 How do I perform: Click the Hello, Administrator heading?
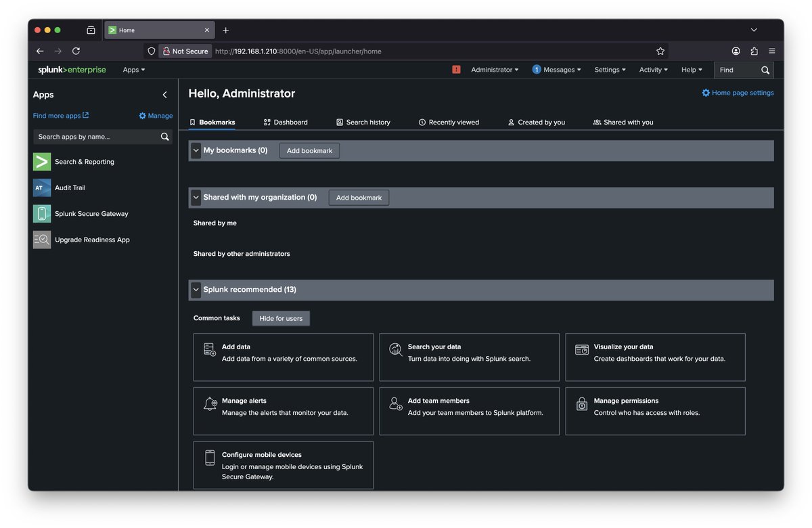[242, 93]
